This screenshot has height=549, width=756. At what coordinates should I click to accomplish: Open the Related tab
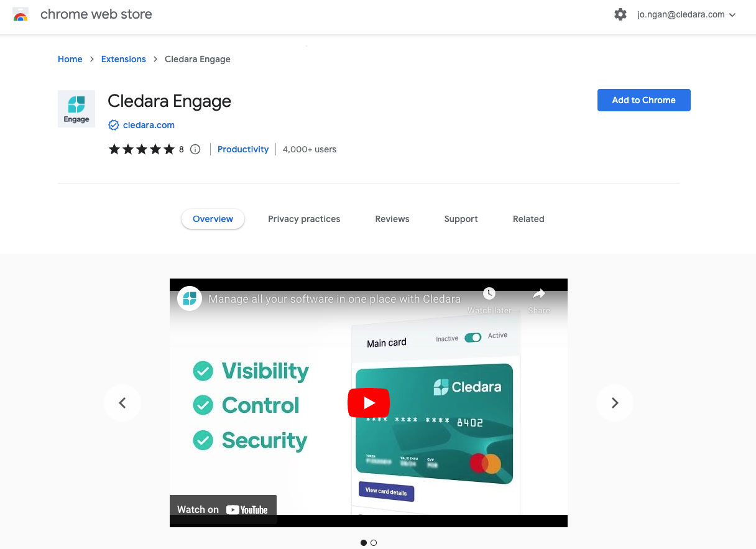528,219
